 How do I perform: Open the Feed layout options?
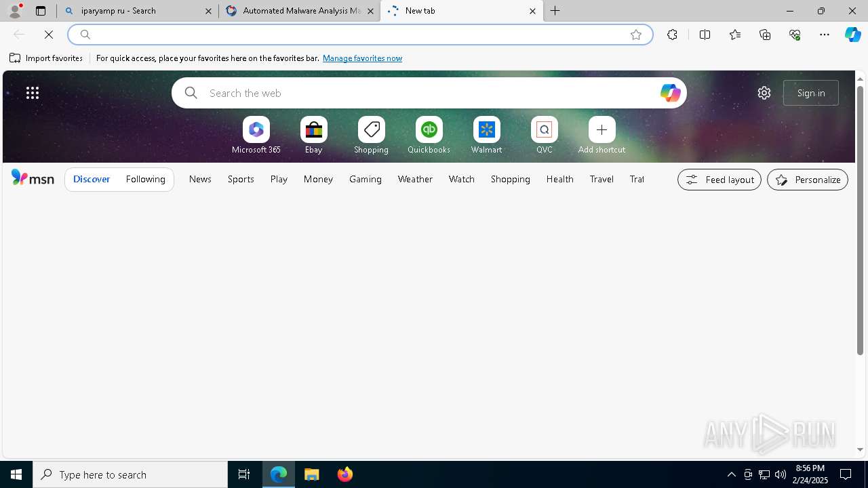719,180
